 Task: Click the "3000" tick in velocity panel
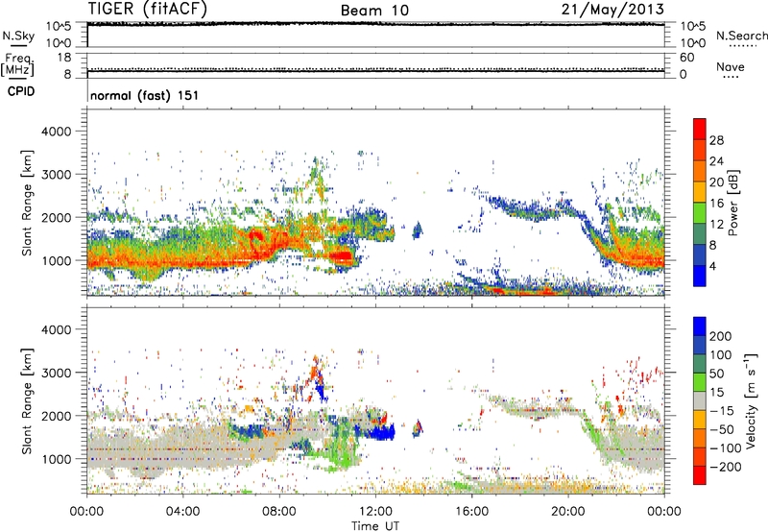pos(56,373)
